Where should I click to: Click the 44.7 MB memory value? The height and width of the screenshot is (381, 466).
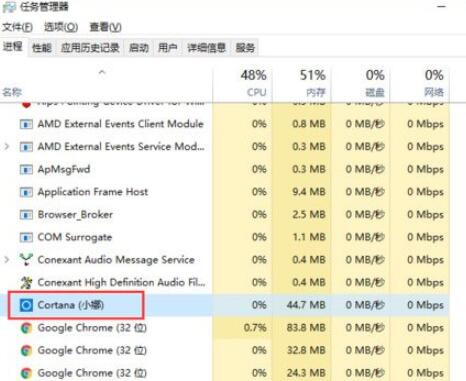[x=306, y=305]
